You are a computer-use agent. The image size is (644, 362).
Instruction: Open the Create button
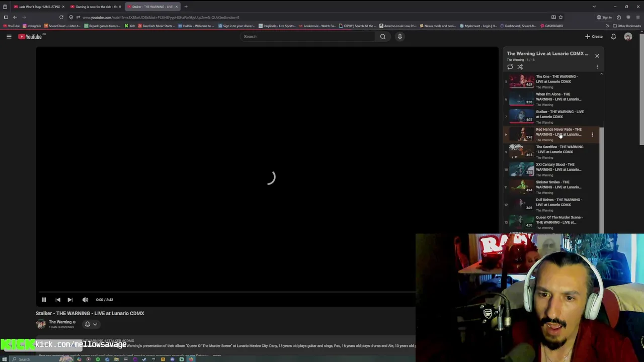[x=594, y=36]
